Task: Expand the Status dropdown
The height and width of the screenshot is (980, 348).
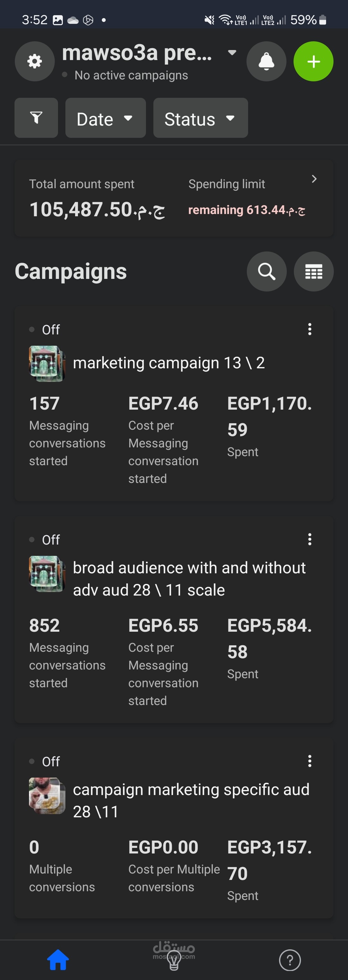Action: (200, 118)
